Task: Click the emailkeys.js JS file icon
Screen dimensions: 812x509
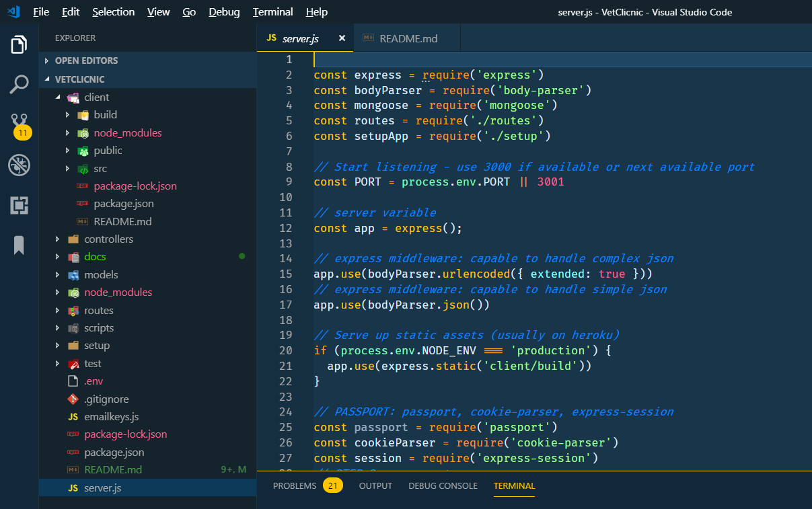Action: pos(73,417)
